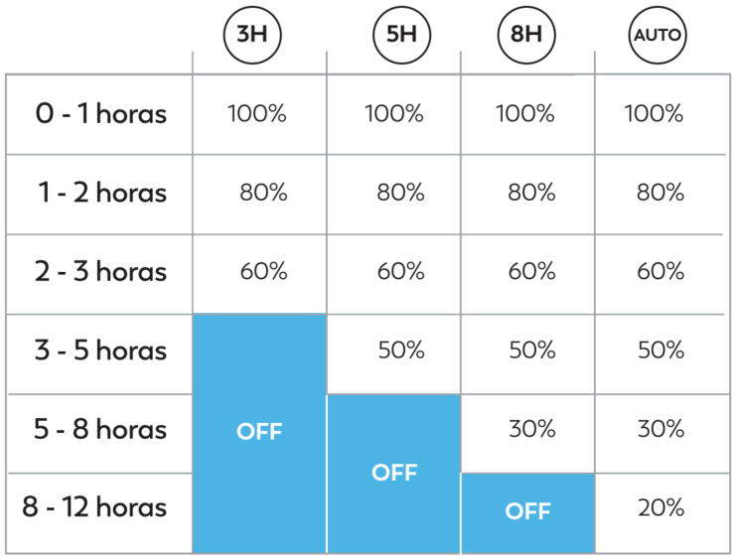
Task: Click the '1 - 2 horas' row label
Action: click(x=102, y=193)
